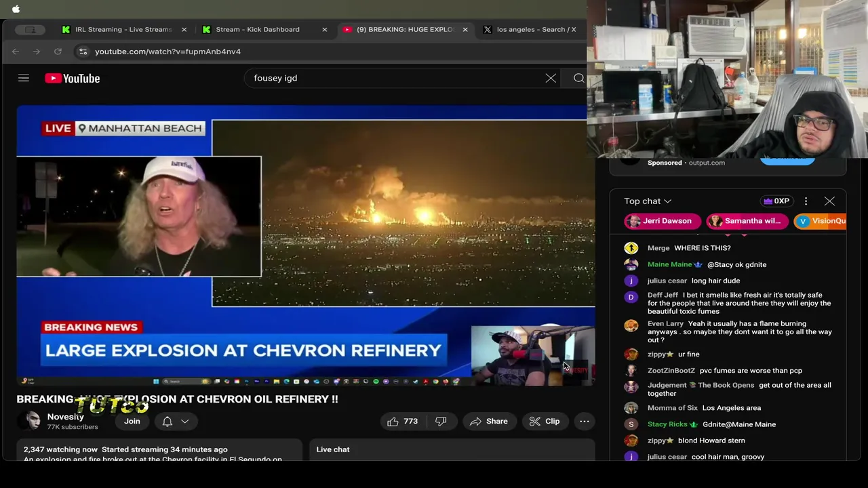Click '2,347 watching now' description text
Screen dimensions: 868x488
[60, 449]
